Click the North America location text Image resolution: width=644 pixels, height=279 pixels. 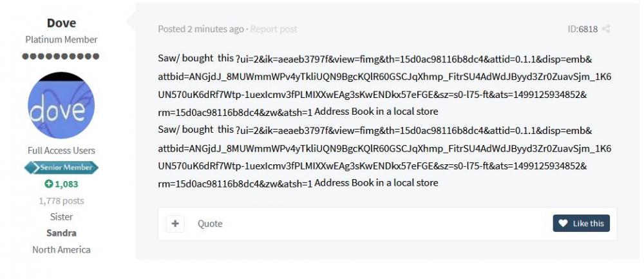[x=62, y=249]
